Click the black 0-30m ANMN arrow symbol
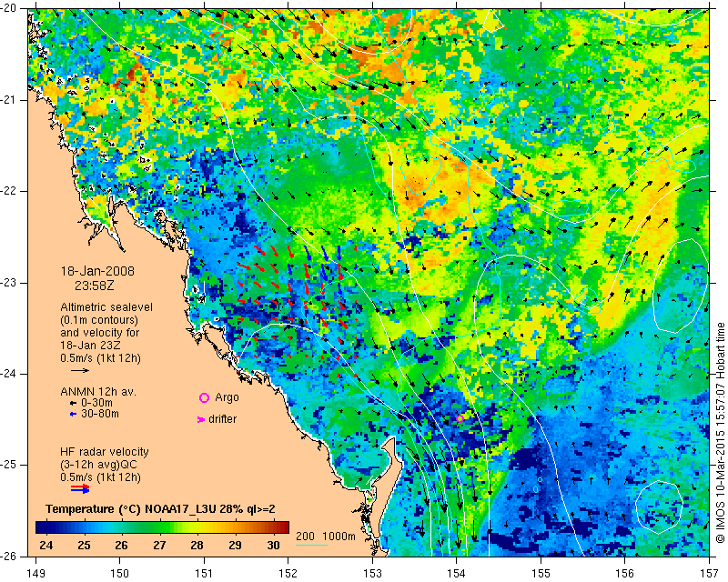Screen dimensions: 728x582 tap(73, 404)
